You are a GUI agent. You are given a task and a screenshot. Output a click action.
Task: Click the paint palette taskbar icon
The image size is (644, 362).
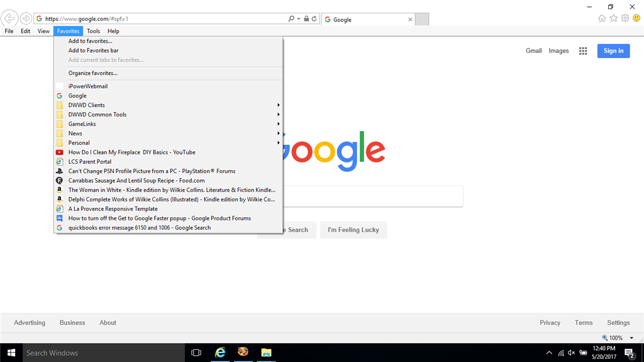243,353
